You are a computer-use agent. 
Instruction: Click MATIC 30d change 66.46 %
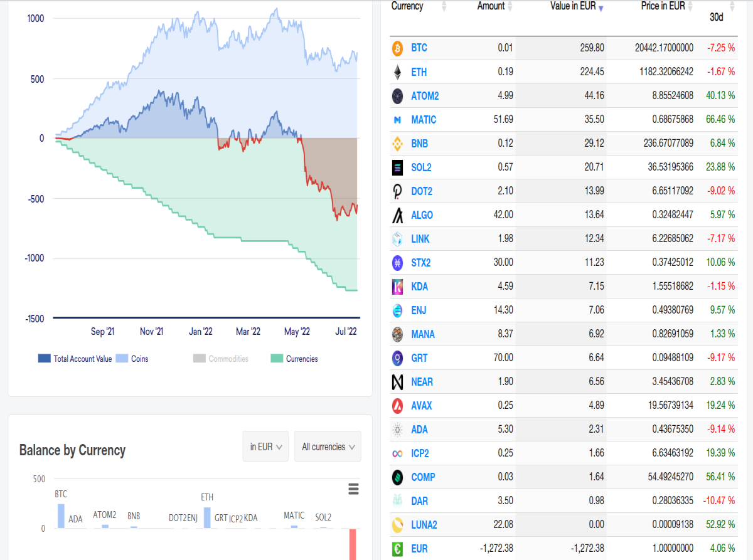coord(720,120)
